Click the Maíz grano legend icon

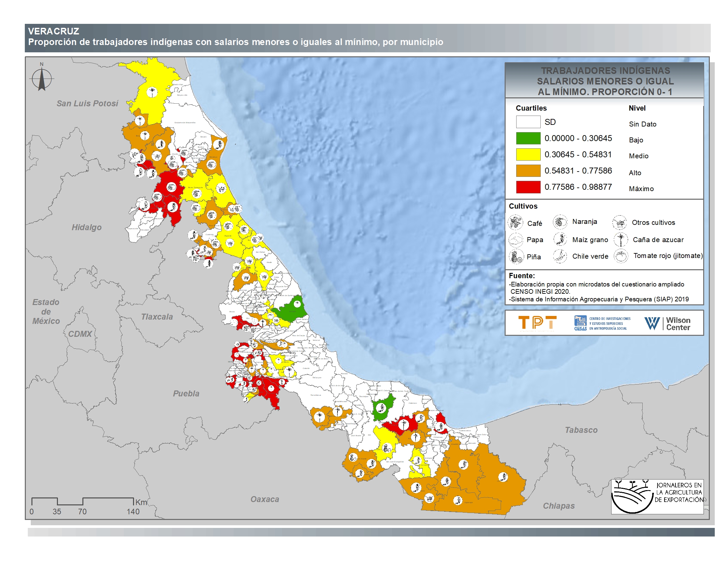[x=560, y=239]
